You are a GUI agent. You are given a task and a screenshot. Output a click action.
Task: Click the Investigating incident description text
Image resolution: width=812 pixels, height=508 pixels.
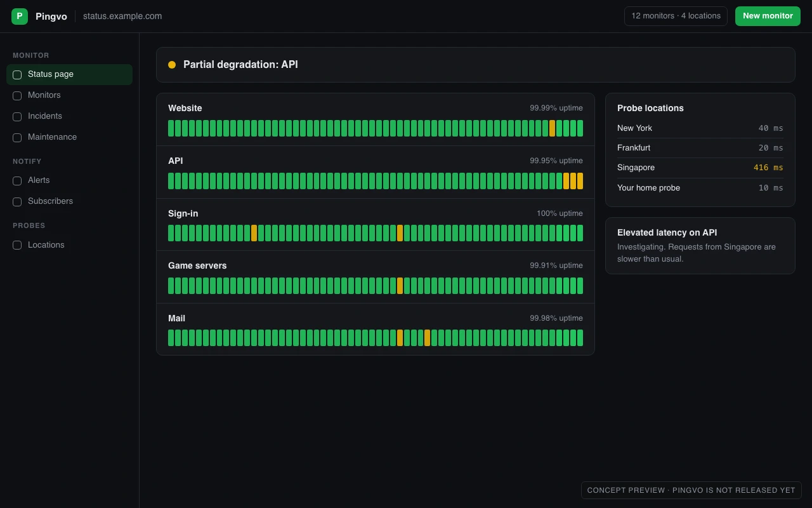(x=697, y=253)
